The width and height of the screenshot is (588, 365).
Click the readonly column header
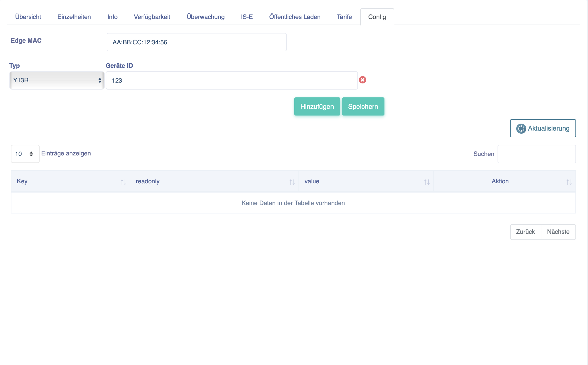tap(214, 181)
